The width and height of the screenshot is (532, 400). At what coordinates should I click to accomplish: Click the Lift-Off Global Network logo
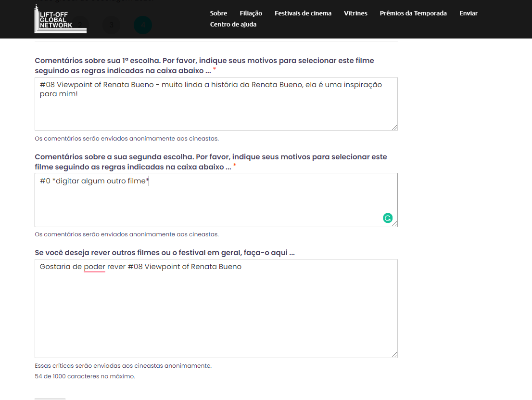pos(60,19)
